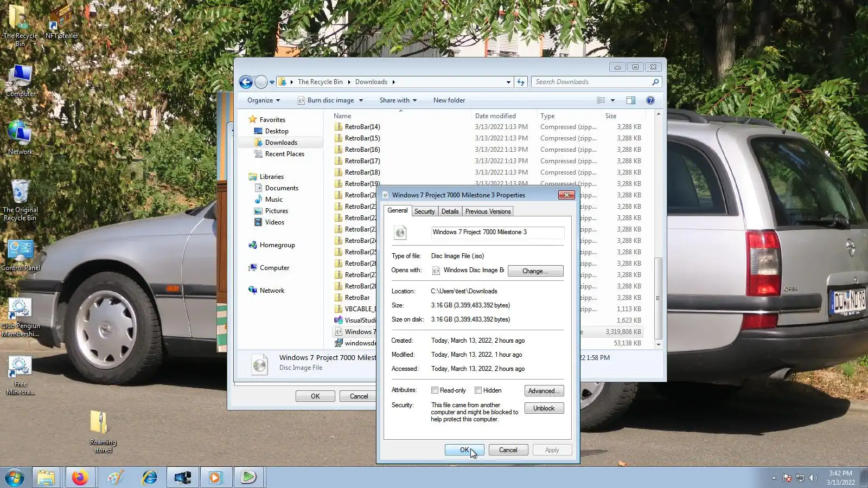The width and height of the screenshot is (868, 488).
Task: Click the Change... button for Opens with
Action: tap(535, 271)
